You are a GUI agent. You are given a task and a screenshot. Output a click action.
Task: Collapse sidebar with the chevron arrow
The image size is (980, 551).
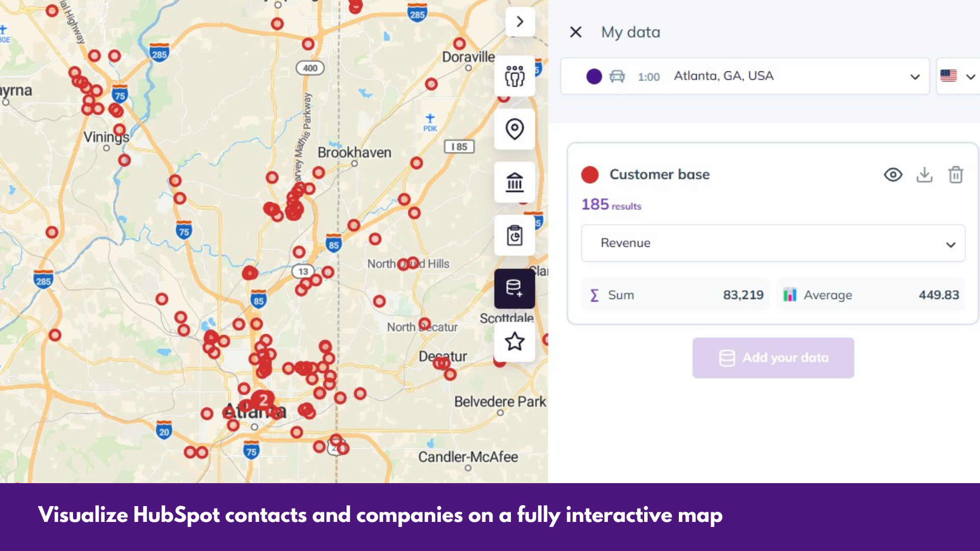(x=520, y=22)
